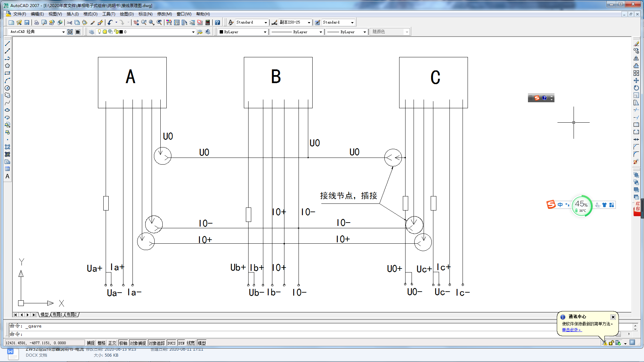The width and height of the screenshot is (644, 362).
Task: Expand the 副本ISO-25 dimension style dropdown
Action: [x=309, y=22]
